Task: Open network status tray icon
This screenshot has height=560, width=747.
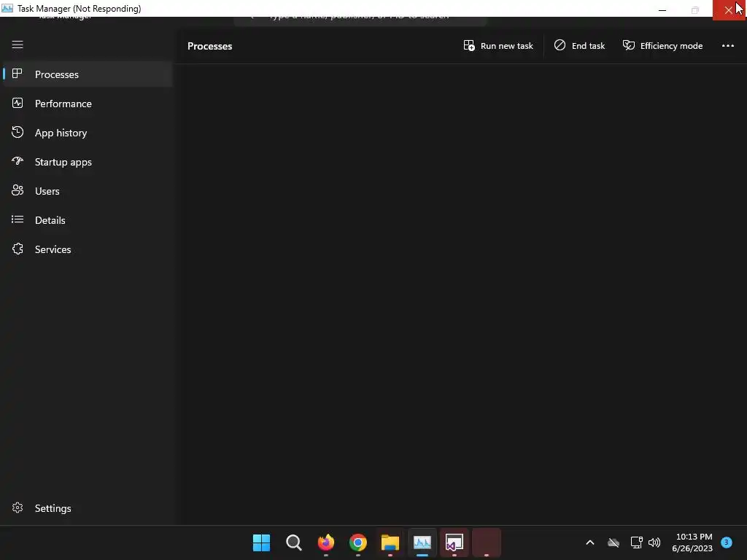Action: (636, 542)
